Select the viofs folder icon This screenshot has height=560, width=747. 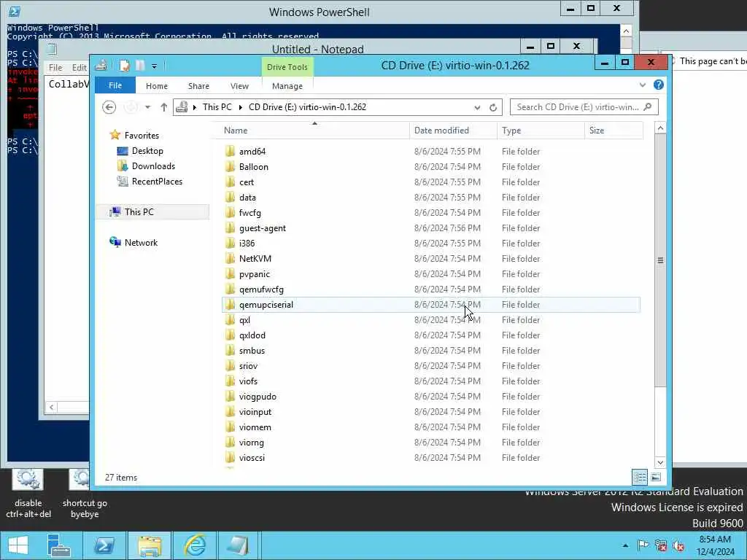230,381
